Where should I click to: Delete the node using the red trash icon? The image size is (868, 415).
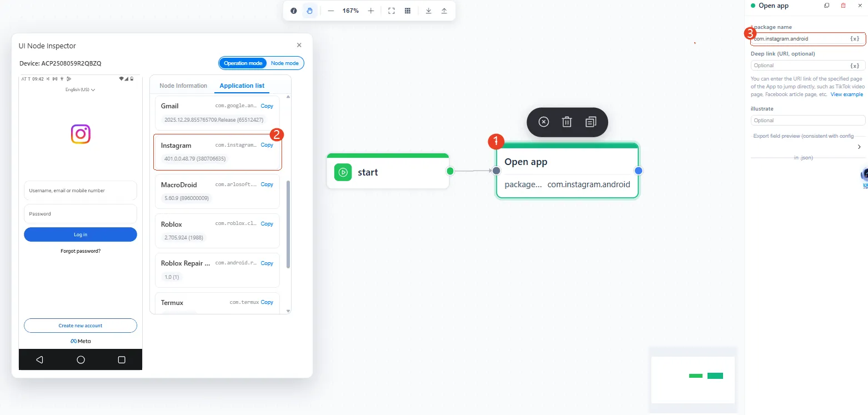tap(844, 6)
